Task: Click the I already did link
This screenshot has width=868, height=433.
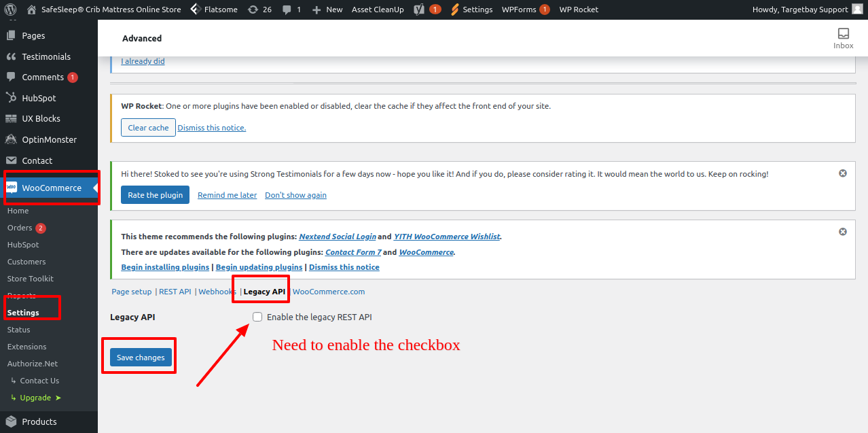Action: tap(143, 61)
